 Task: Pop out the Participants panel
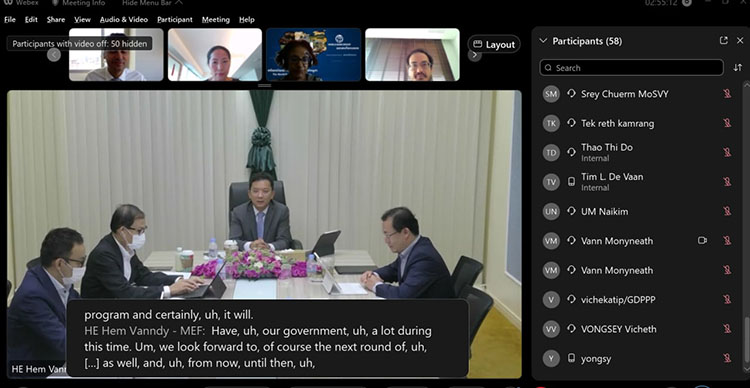724,41
